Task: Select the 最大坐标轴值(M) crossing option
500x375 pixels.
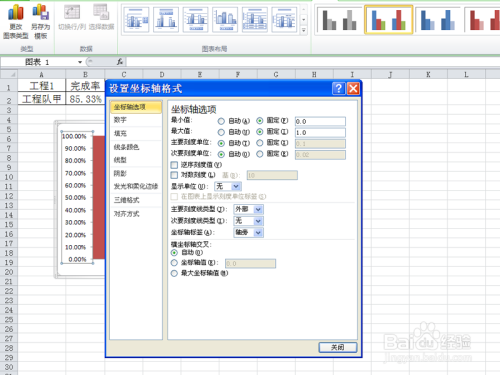Action: point(174,273)
